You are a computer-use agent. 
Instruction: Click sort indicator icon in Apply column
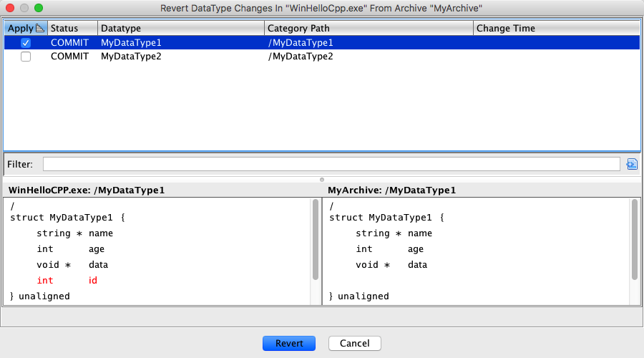[40, 29]
